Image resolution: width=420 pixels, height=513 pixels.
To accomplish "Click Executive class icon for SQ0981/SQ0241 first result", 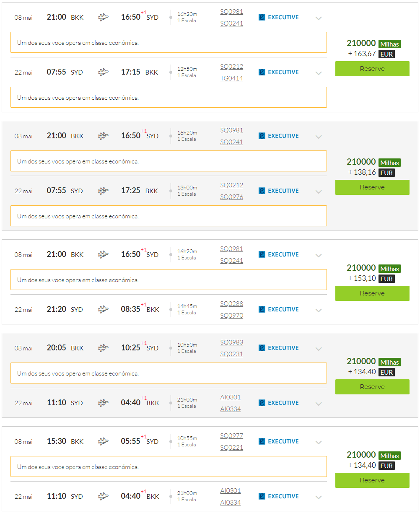I will (262, 18).
